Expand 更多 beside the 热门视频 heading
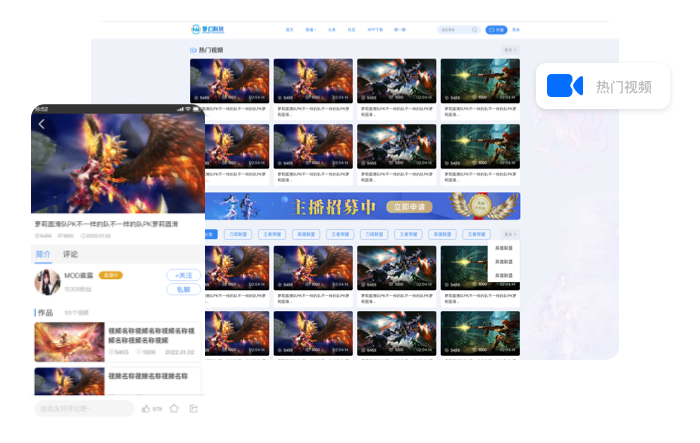Image resolution: width=700 pixels, height=443 pixels. click(510, 50)
